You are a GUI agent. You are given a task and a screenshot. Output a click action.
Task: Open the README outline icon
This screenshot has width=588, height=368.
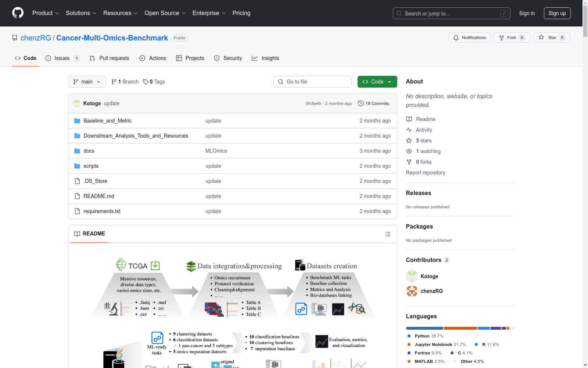click(387, 234)
